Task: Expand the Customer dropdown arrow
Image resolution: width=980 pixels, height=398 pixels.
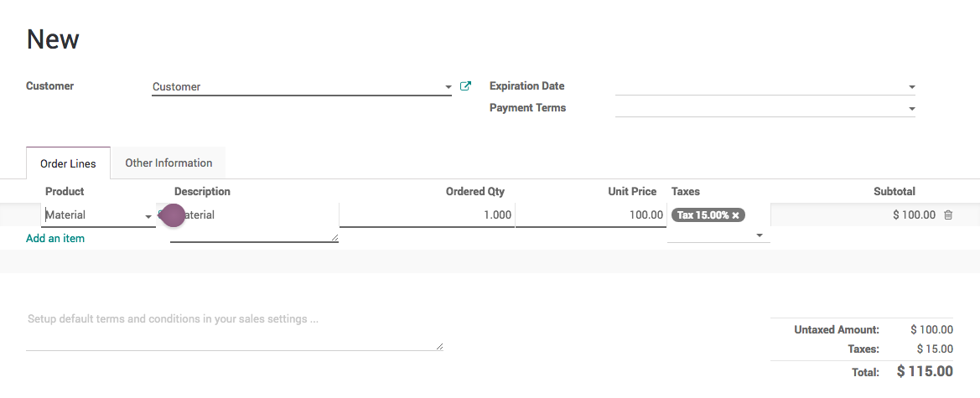Action: point(449,87)
